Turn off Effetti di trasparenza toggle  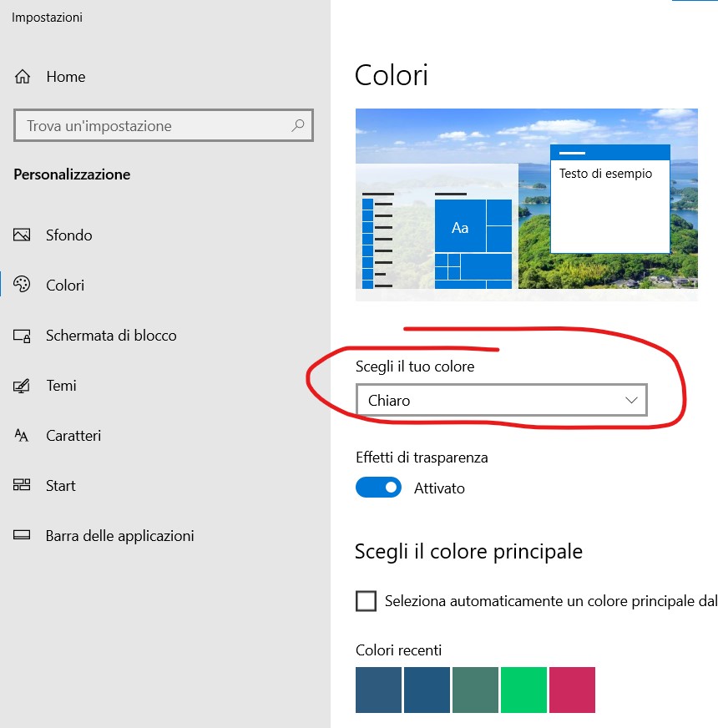click(x=378, y=488)
